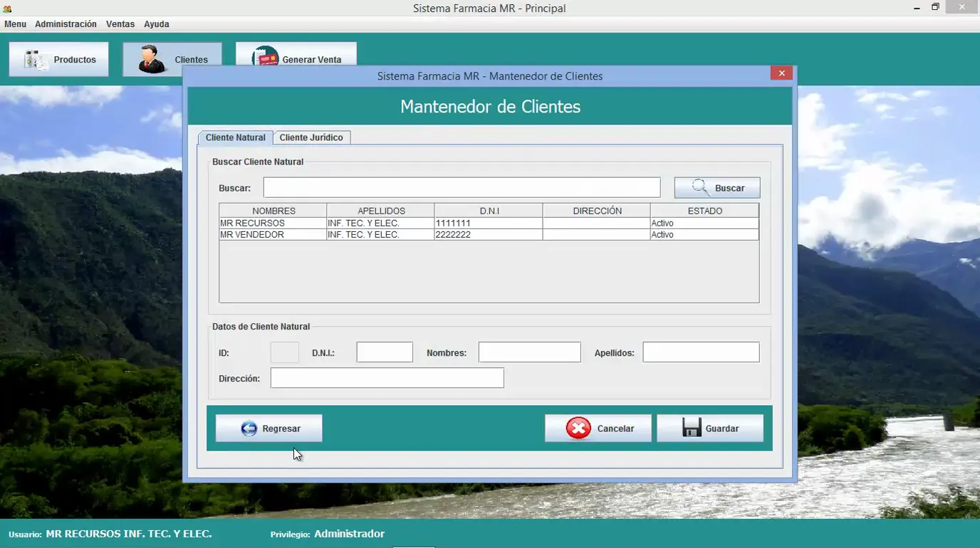
Task: Open the Ventas menu
Action: [120, 23]
